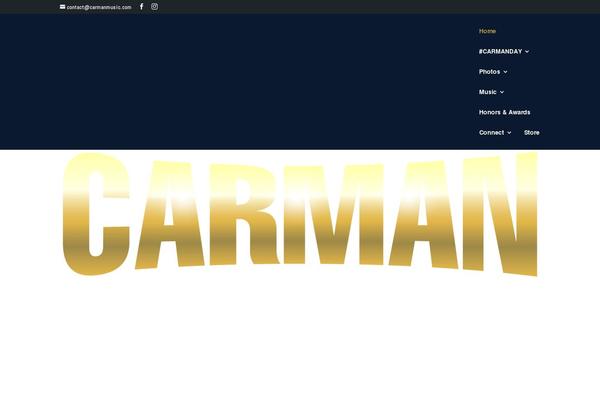Image resolution: width=600 pixels, height=400 pixels.
Task: Open the Instagram icon link
Action: click(x=154, y=7)
